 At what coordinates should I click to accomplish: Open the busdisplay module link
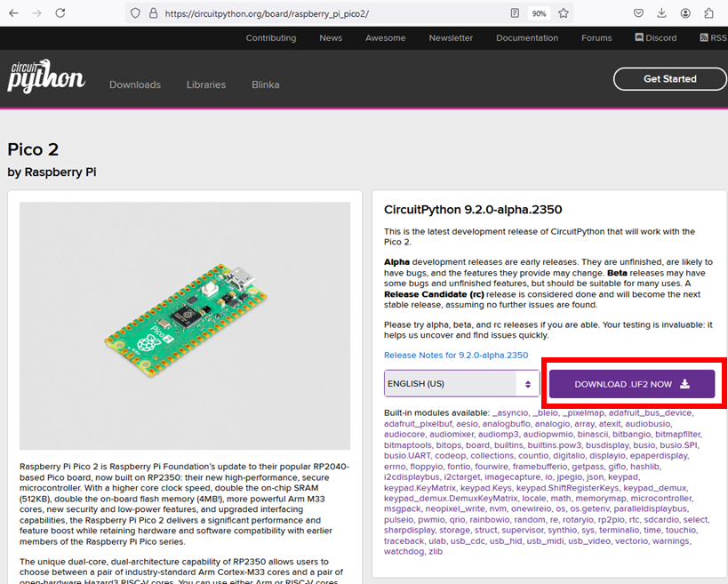click(607, 445)
